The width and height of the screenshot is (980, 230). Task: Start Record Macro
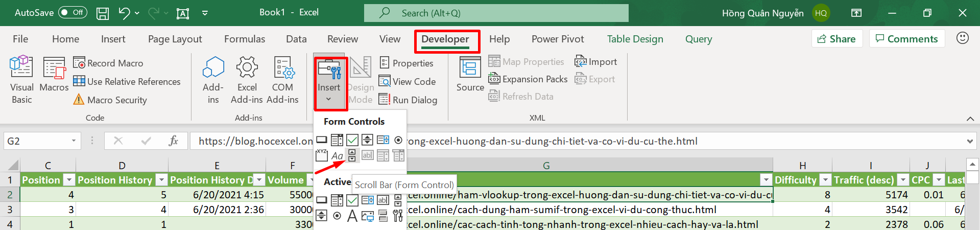click(108, 63)
